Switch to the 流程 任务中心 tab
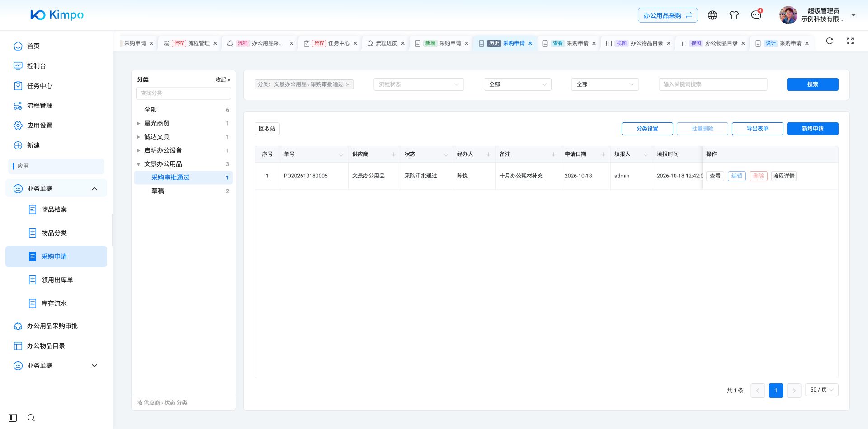Image resolution: width=868 pixels, height=429 pixels. tap(331, 43)
